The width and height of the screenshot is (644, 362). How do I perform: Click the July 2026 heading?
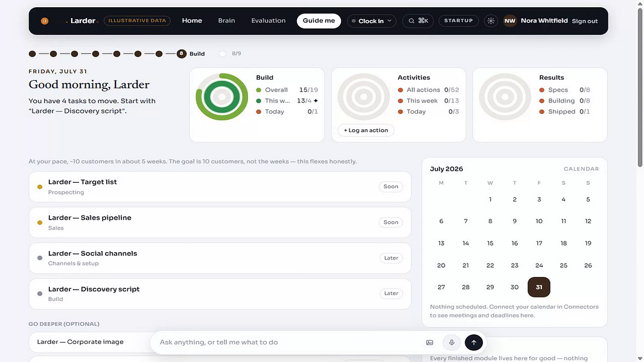coord(447,169)
